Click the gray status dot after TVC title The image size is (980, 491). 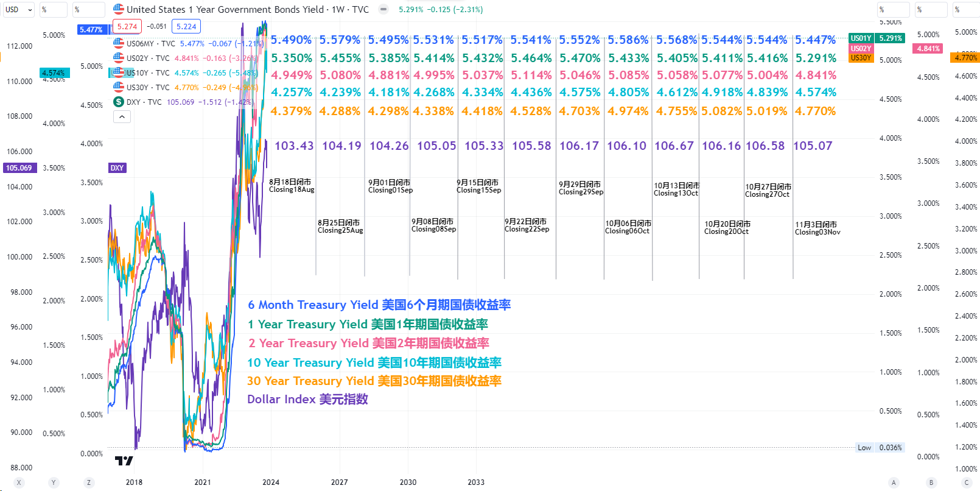[x=383, y=9]
